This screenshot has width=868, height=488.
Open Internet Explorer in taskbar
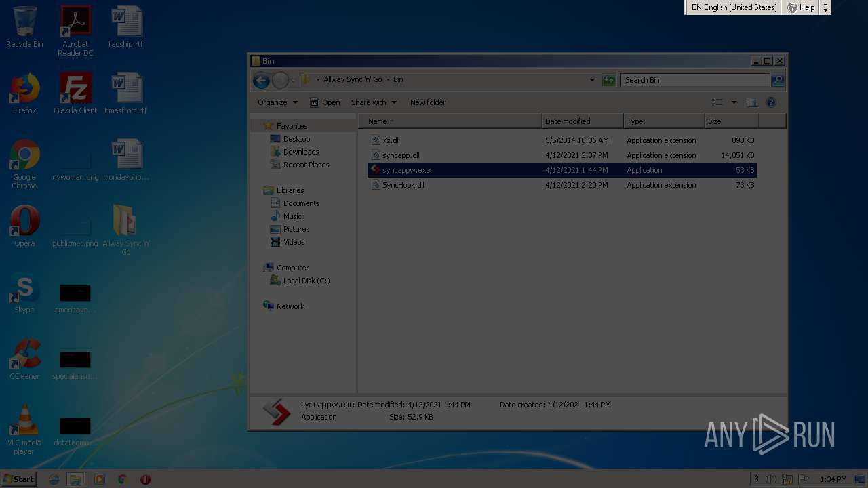pos(54,479)
